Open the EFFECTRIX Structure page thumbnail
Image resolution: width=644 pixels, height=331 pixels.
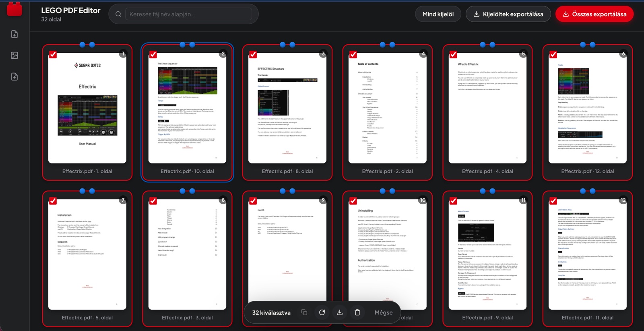pyautogui.click(x=287, y=108)
